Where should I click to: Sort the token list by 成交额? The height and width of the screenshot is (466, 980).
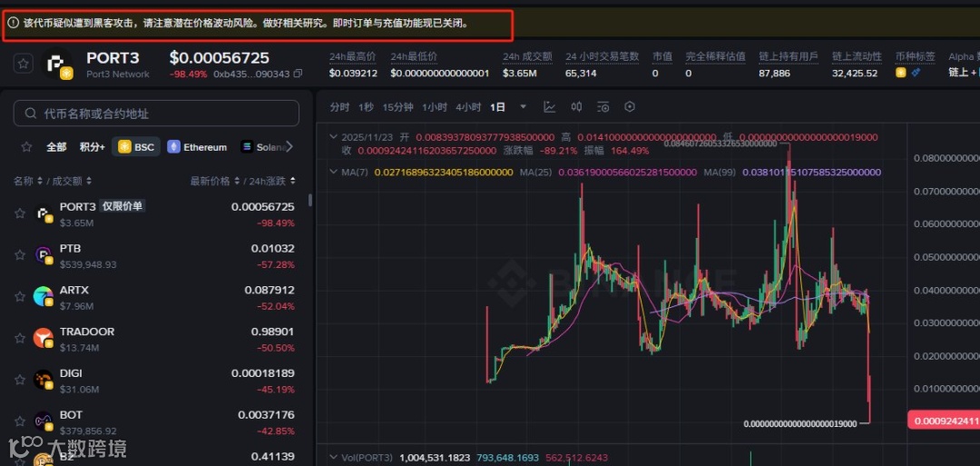71,181
